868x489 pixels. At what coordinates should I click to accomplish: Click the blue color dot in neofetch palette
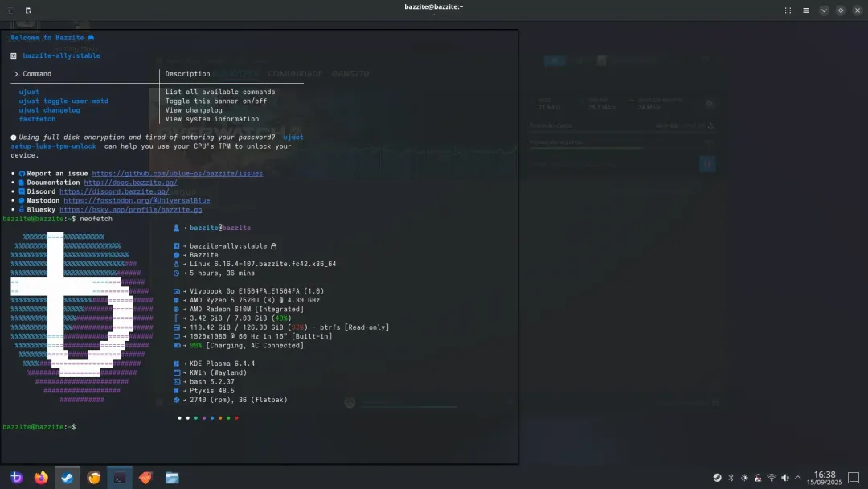(212, 418)
